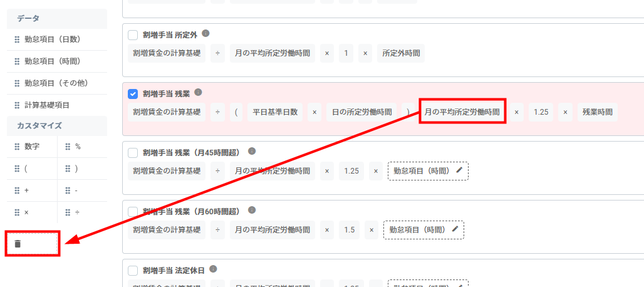
Task: Click info icon beside 割増手当 残業(月45時間超)
Action: [x=252, y=151]
